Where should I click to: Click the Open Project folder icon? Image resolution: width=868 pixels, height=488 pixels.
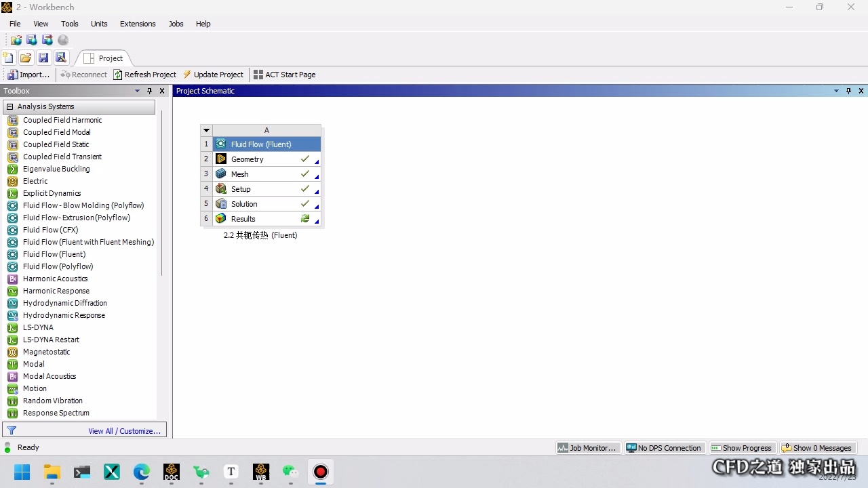[26, 58]
